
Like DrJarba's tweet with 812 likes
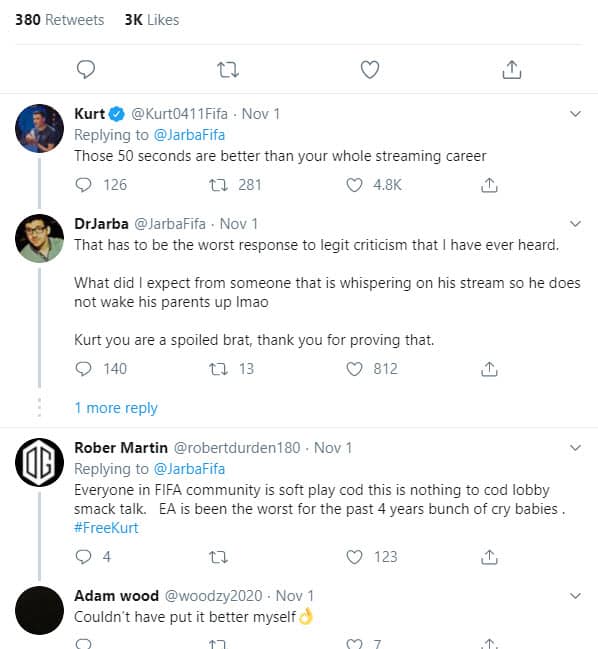click(354, 369)
